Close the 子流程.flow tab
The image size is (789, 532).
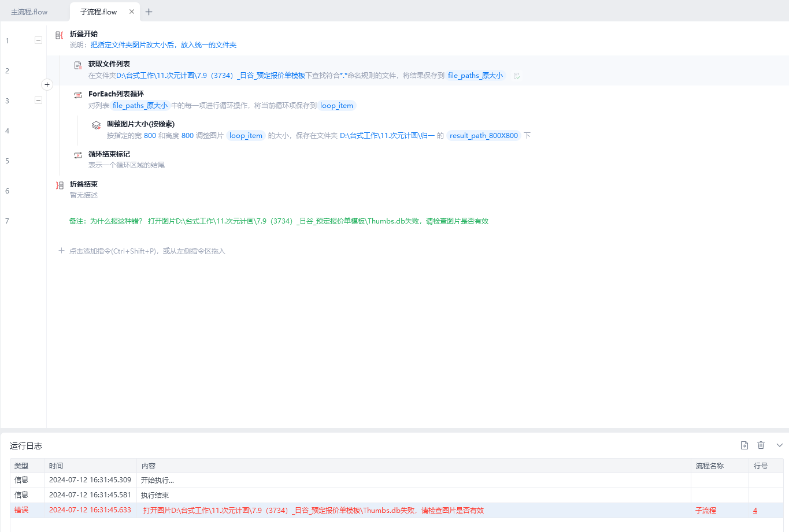132,12
